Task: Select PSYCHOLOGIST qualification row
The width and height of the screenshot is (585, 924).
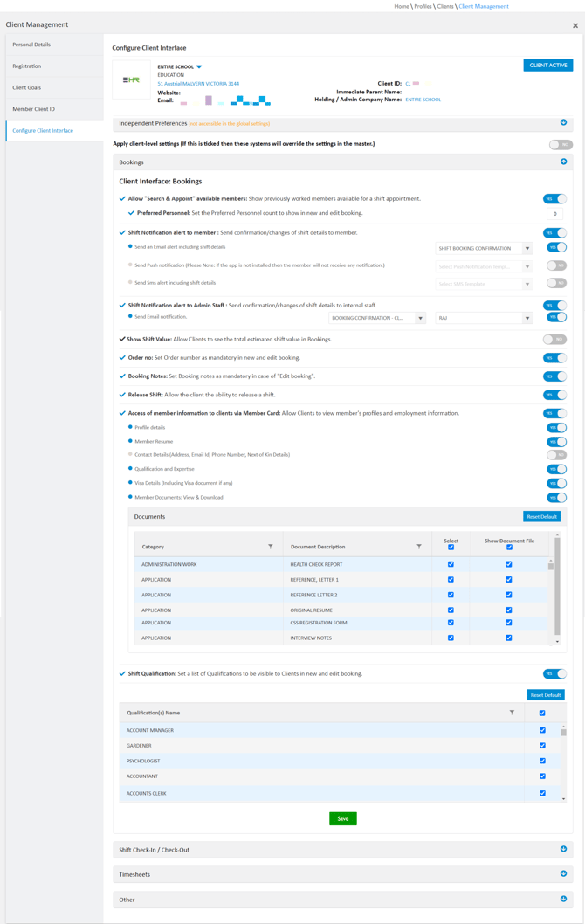Action: pyautogui.click(x=340, y=761)
